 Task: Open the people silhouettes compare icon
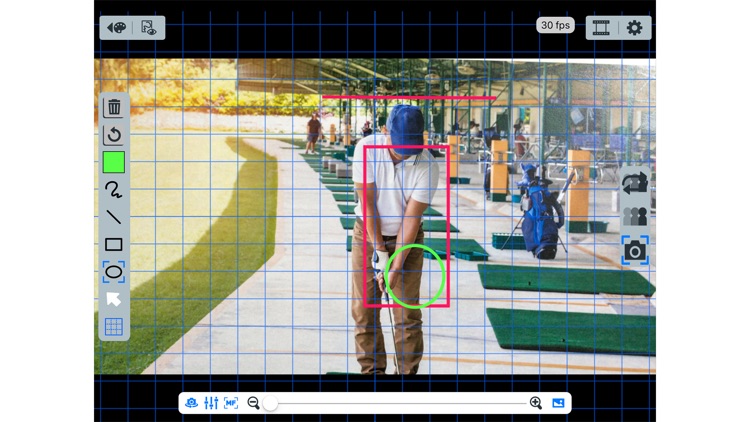tap(635, 216)
